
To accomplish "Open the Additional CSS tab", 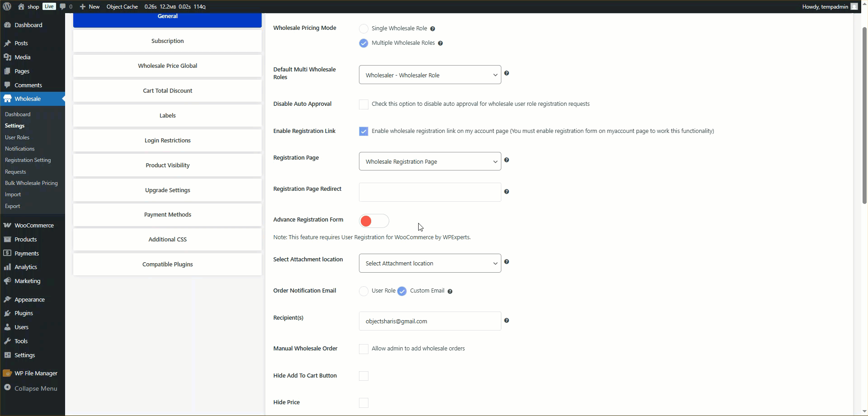I will [167, 239].
